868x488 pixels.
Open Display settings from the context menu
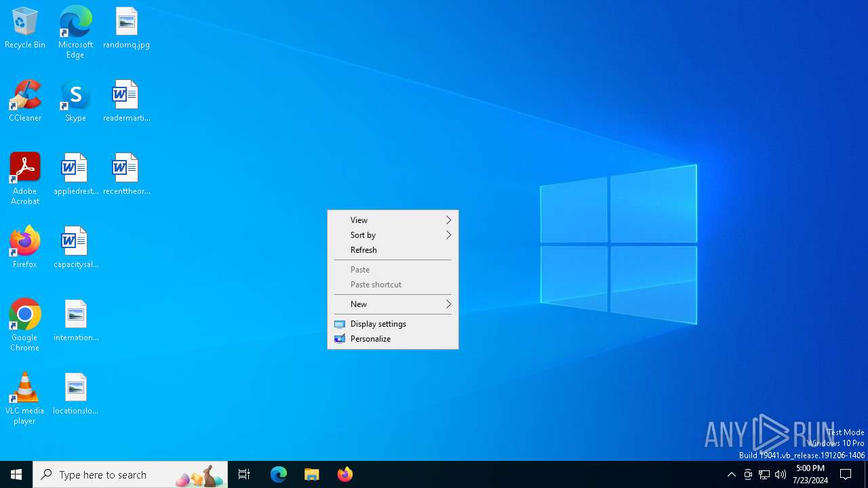point(393,324)
